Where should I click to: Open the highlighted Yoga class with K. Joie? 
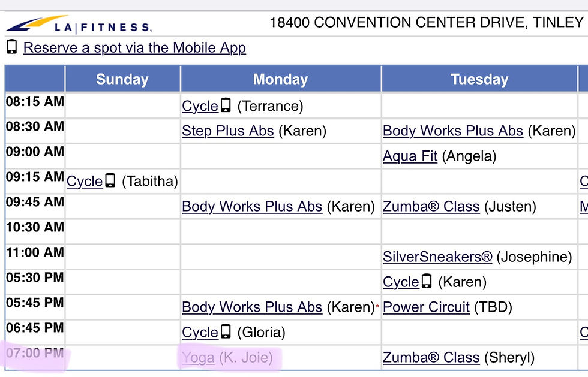(198, 357)
